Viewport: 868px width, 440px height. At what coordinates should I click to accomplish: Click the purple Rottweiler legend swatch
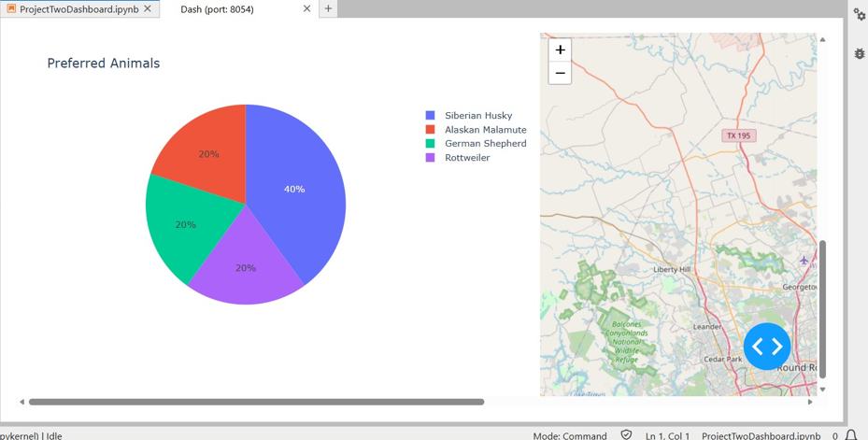click(x=430, y=158)
